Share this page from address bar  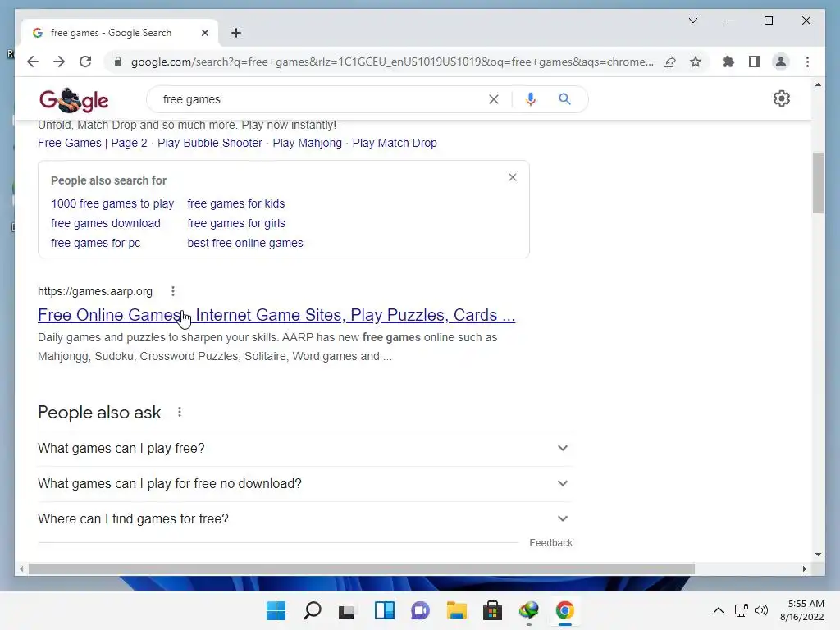(x=669, y=62)
